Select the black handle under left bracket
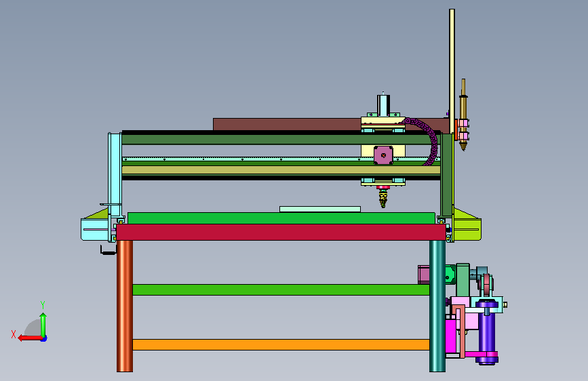The image size is (588, 381). pos(108,249)
